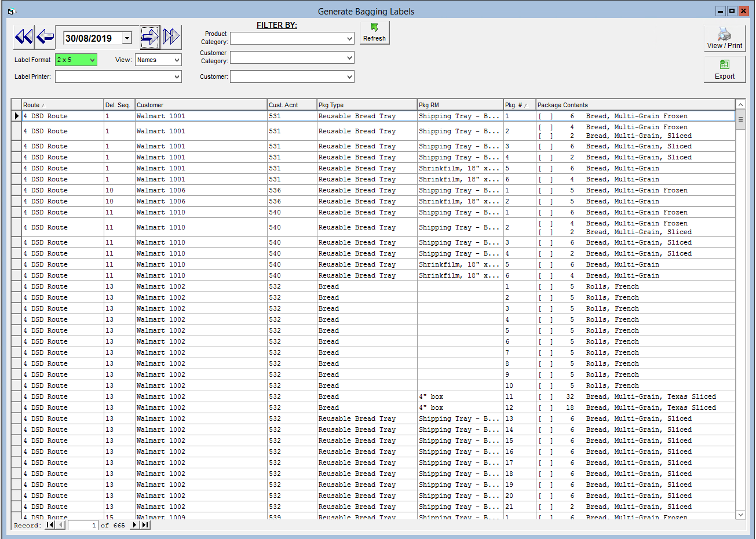Select the first row's record selector arrow
756x539 pixels.
16,116
